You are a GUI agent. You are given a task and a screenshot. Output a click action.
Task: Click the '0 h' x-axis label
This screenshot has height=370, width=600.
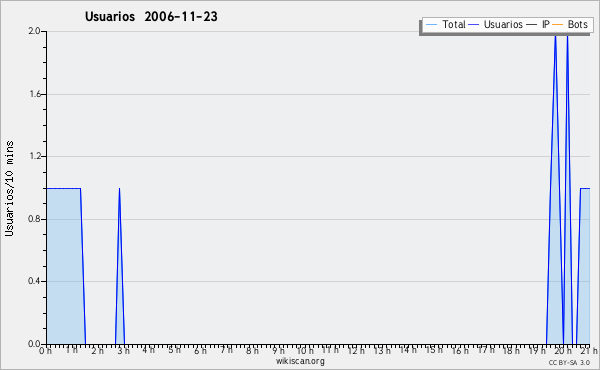click(45, 350)
